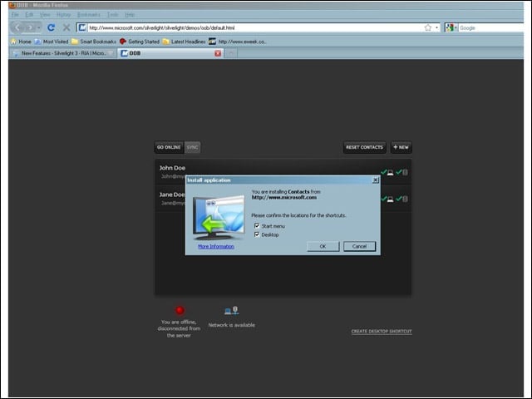The width and height of the screenshot is (532, 399).
Task: Select the OOB tab
Action: click(170, 53)
